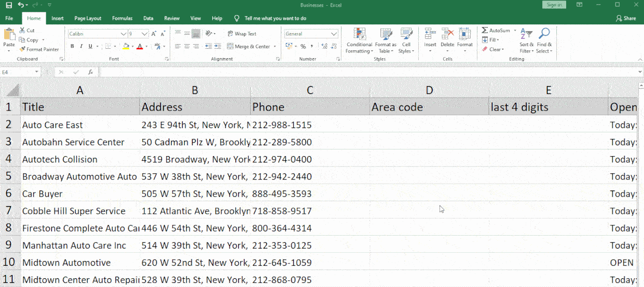644x287 pixels.
Task: Apply top vertical alignment
Action: [x=178, y=33]
